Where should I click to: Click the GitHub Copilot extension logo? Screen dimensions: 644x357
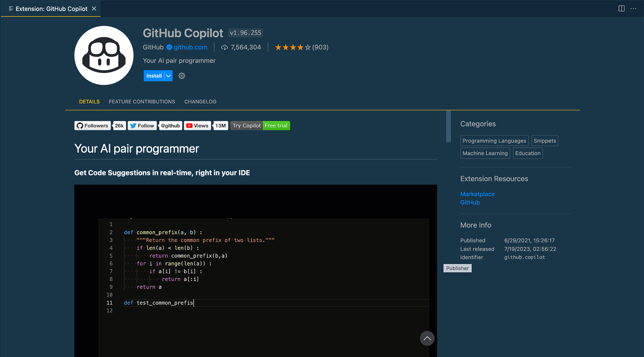[x=104, y=55]
